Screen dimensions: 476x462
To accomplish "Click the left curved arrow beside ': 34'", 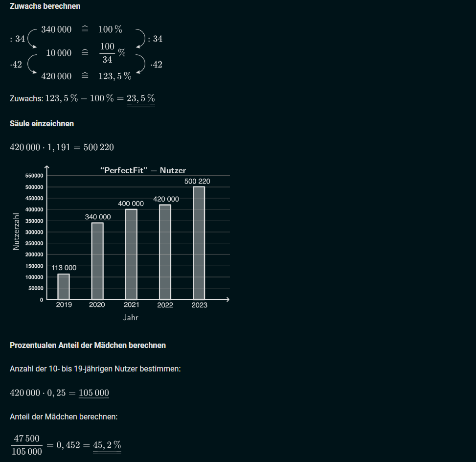I will click(32, 39).
